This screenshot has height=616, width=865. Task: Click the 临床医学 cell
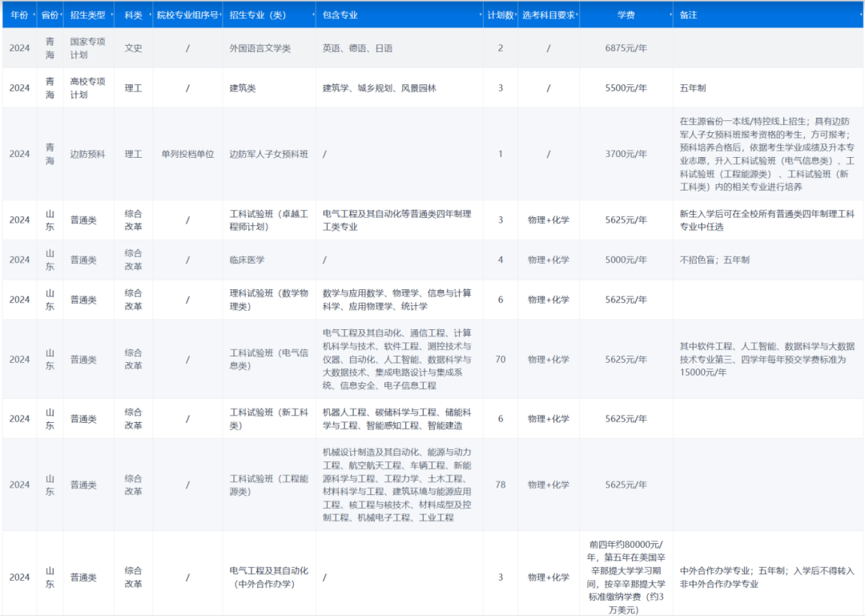[247, 260]
